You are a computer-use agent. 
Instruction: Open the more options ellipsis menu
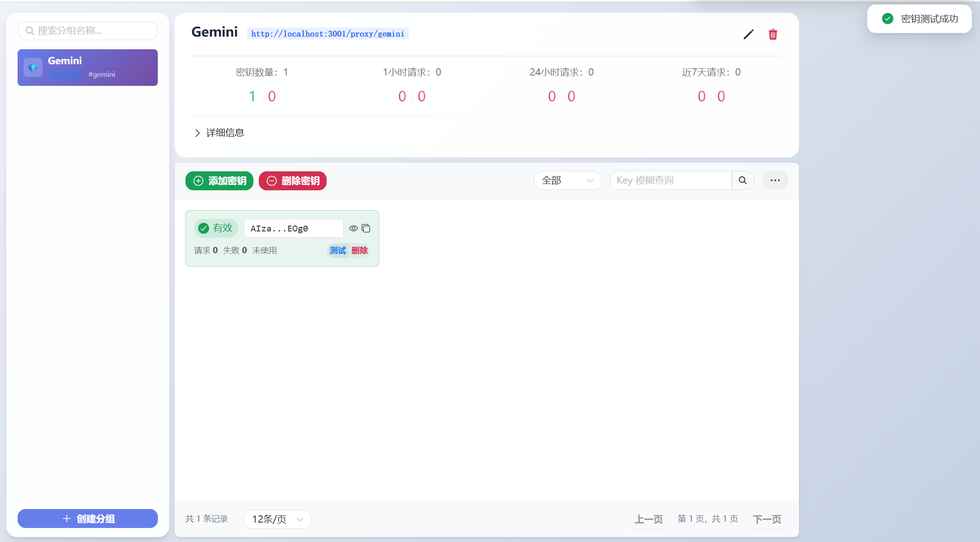(775, 180)
